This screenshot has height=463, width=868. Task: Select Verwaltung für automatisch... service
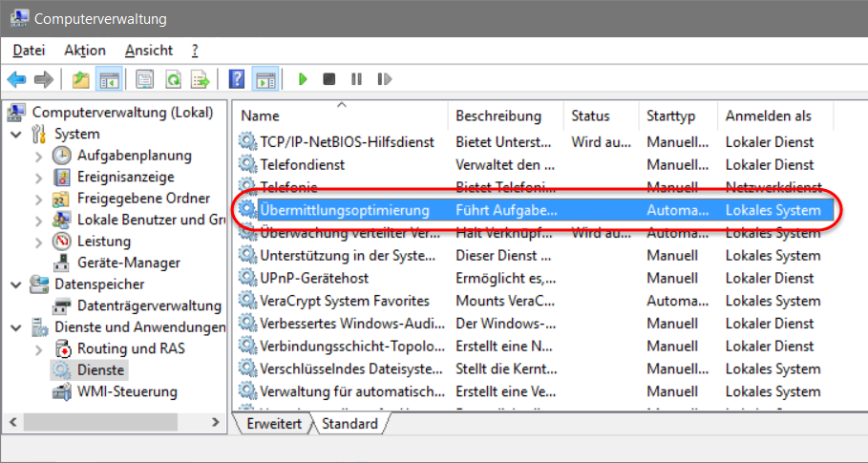(352, 391)
